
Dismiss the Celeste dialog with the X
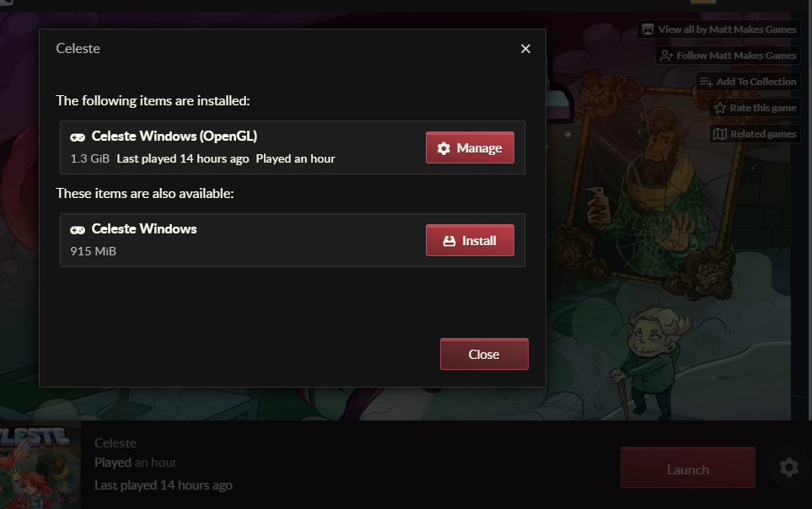point(525,49)
